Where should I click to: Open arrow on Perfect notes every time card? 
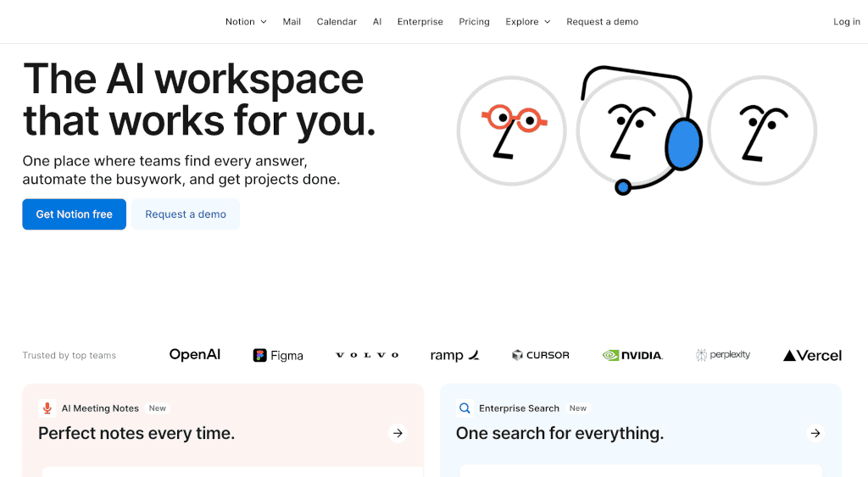coord(398,433)
